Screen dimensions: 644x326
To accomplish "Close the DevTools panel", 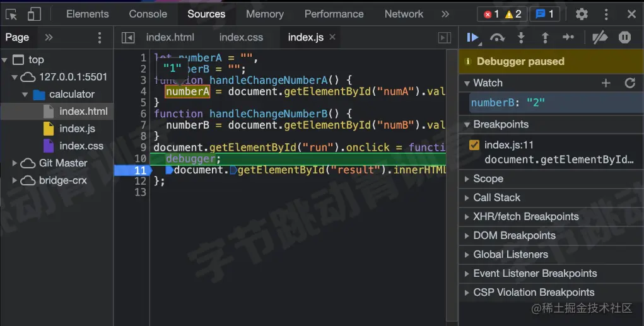I will click(631, 15).
